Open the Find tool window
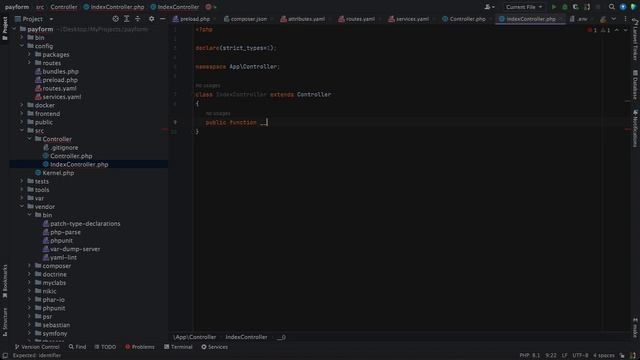 click(77, 347)
